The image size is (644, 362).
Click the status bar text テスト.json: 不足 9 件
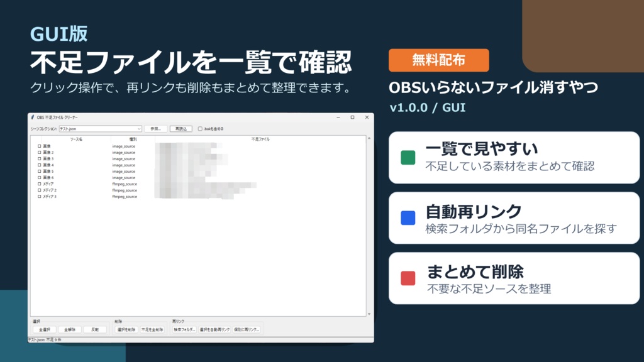45,340
